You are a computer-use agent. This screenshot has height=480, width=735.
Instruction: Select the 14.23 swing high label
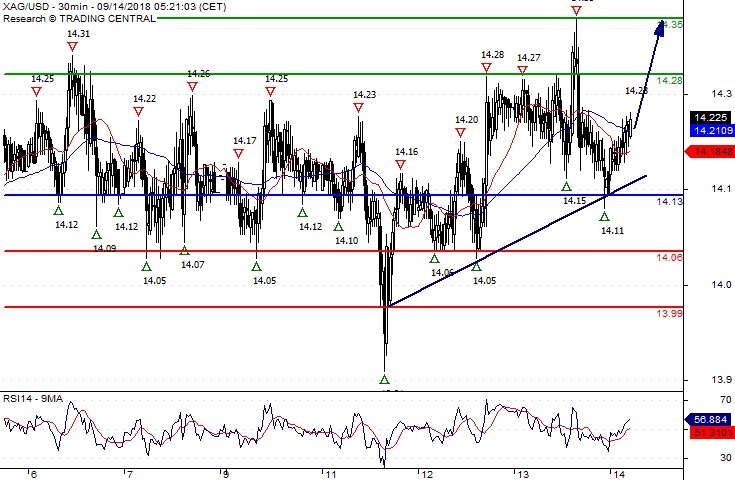(365, 95)
